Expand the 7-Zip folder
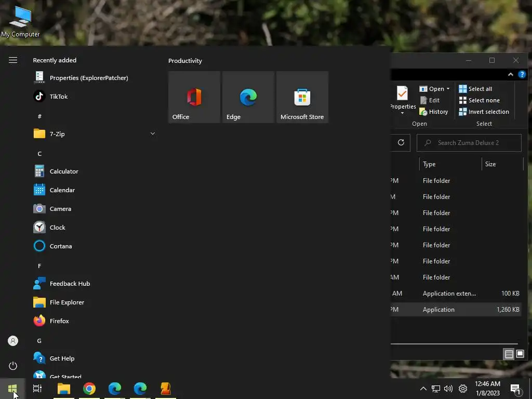This screenshot has width=532, height=399. tap(95, 134)
